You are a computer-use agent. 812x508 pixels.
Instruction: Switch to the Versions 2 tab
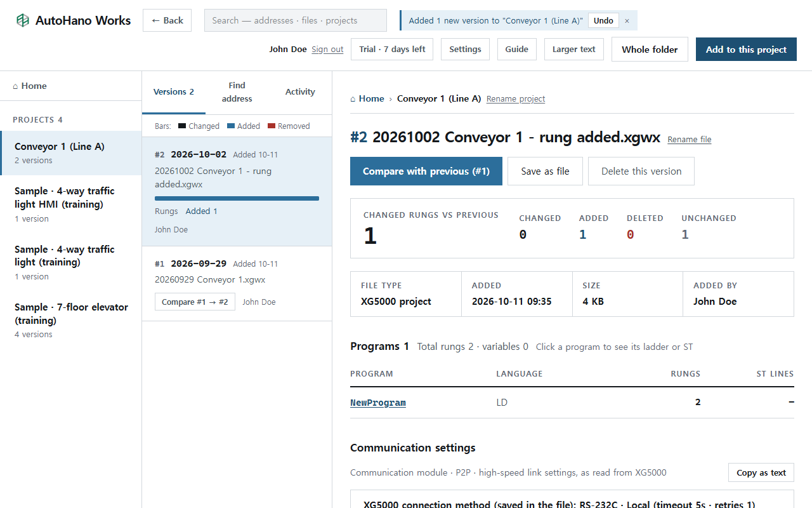(174, 92)
